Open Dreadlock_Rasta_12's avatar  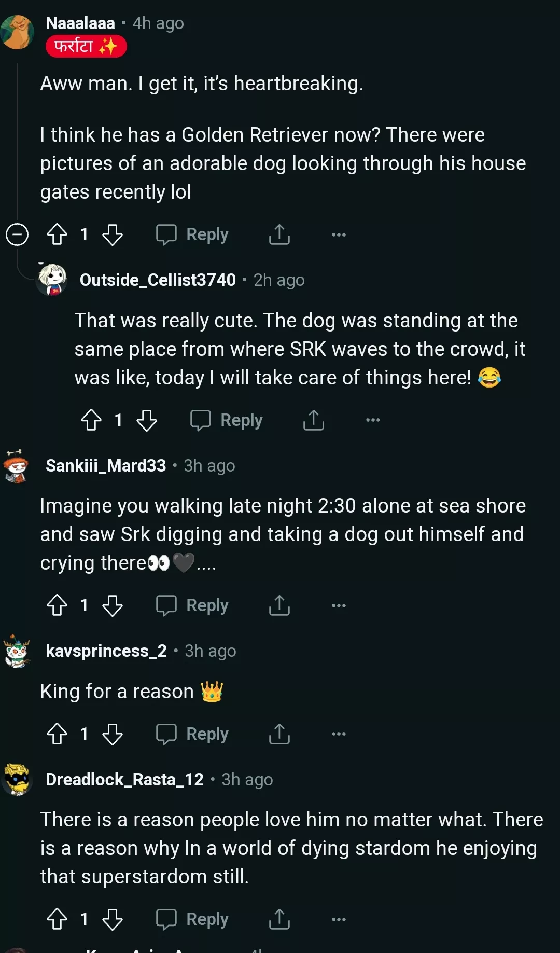coord(18,780)
